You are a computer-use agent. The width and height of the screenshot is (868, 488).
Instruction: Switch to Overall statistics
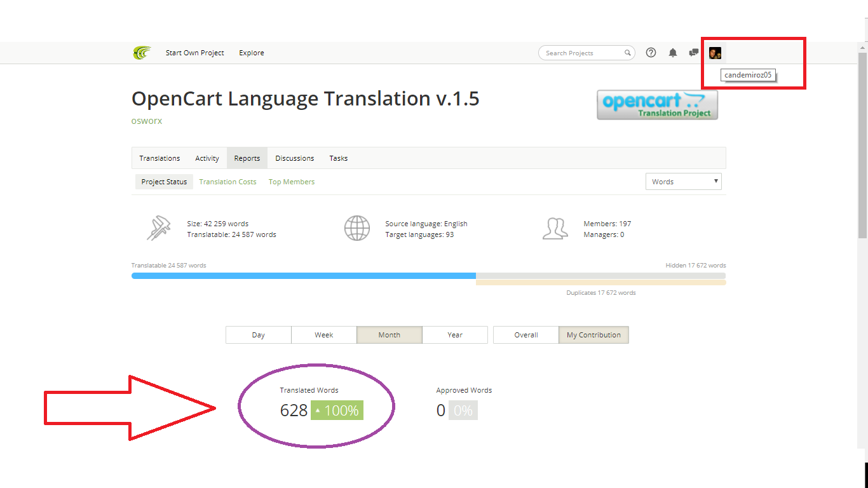[526, 335]
